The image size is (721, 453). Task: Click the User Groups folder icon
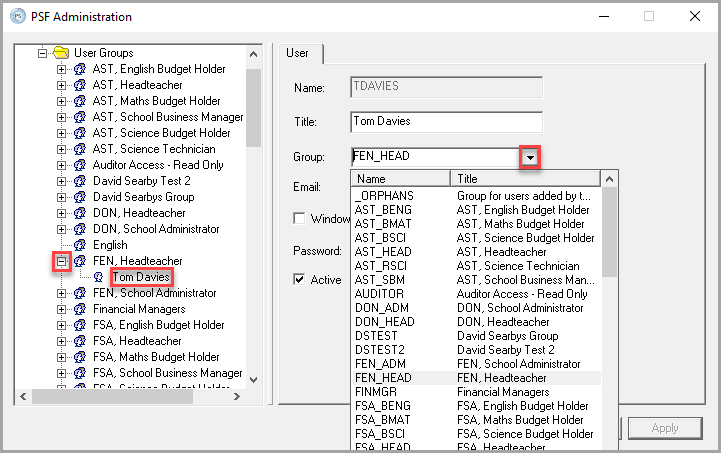(60, 53)
